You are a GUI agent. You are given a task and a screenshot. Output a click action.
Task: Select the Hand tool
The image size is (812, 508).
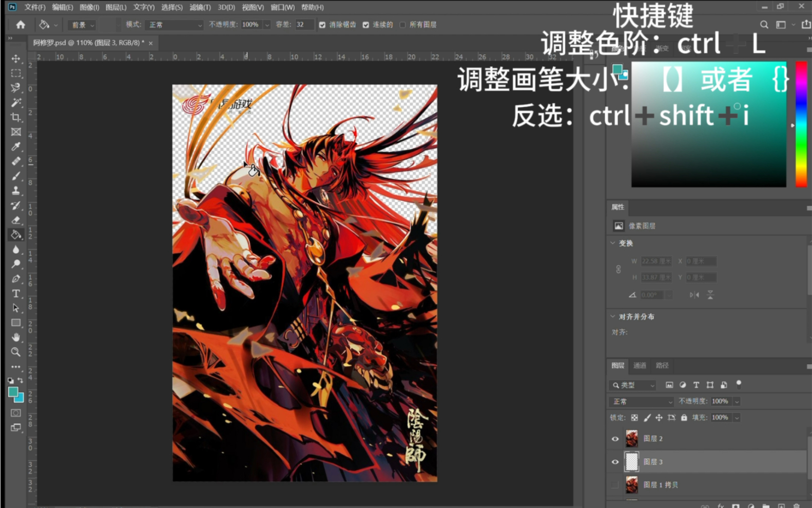16,337
